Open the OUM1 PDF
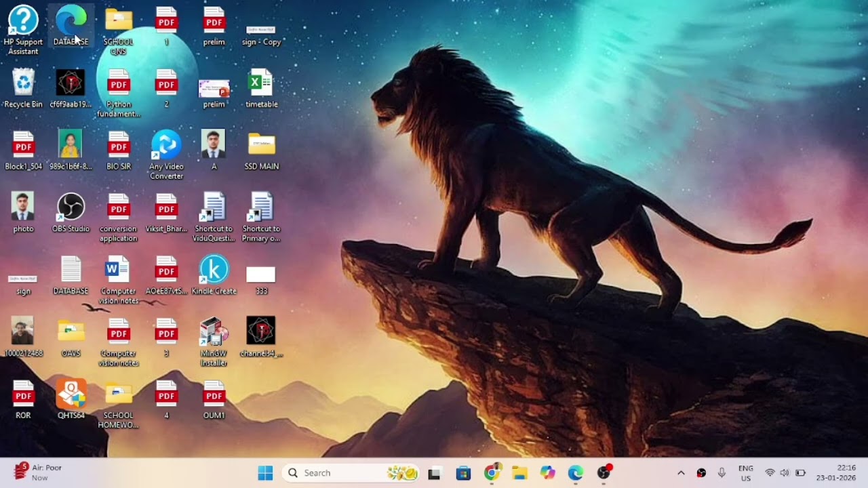This screenshot has width=868, height=488. [x=214, y=400]
